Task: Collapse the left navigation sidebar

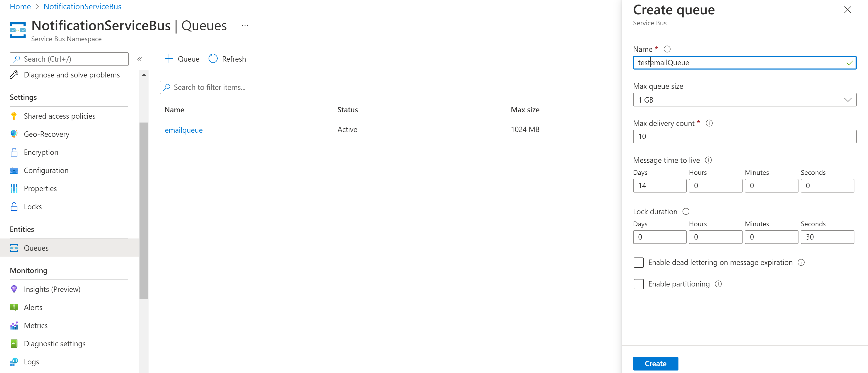Action: pyautogui.click(x=139, y=59)
